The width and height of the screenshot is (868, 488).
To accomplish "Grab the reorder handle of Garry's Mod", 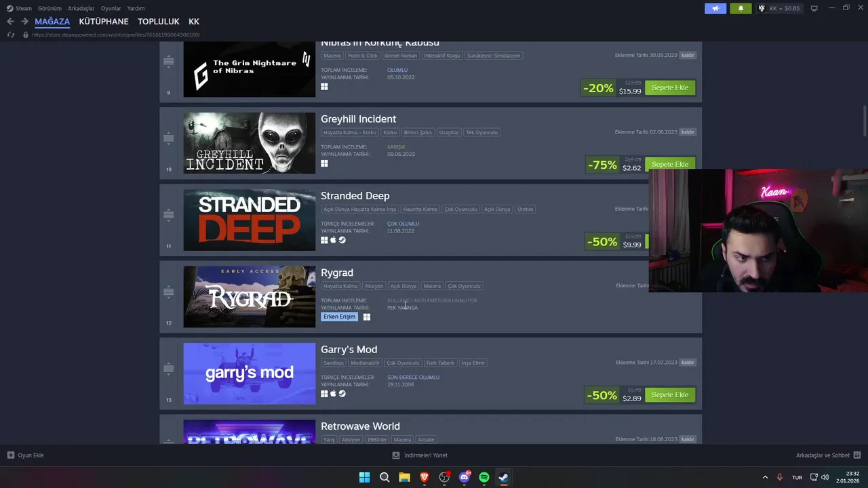I will click(168, 369).
